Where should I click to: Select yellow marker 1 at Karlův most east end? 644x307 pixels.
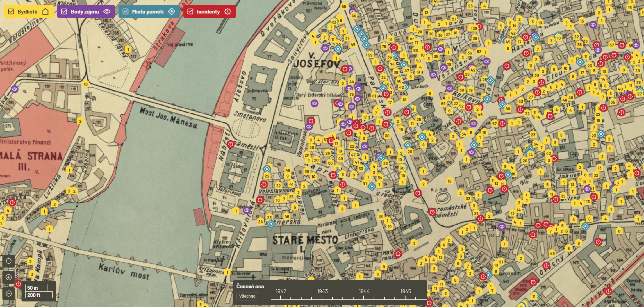pos(227,272)
